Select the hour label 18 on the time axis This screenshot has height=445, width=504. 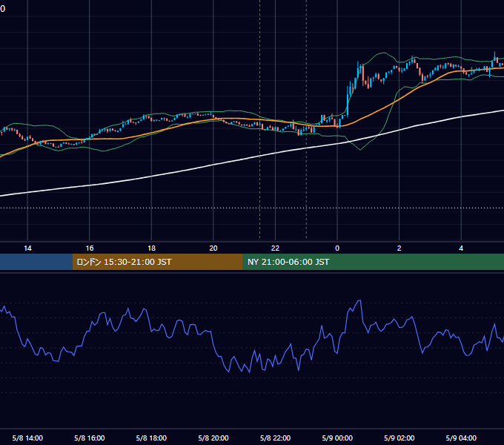[x=151, y=248]
